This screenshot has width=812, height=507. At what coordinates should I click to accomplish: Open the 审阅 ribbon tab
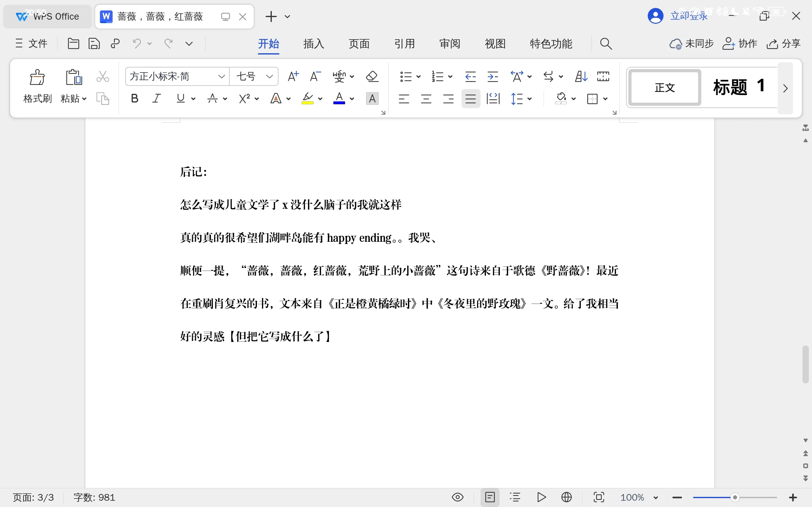pyautogui.click(x=450, y=44)
